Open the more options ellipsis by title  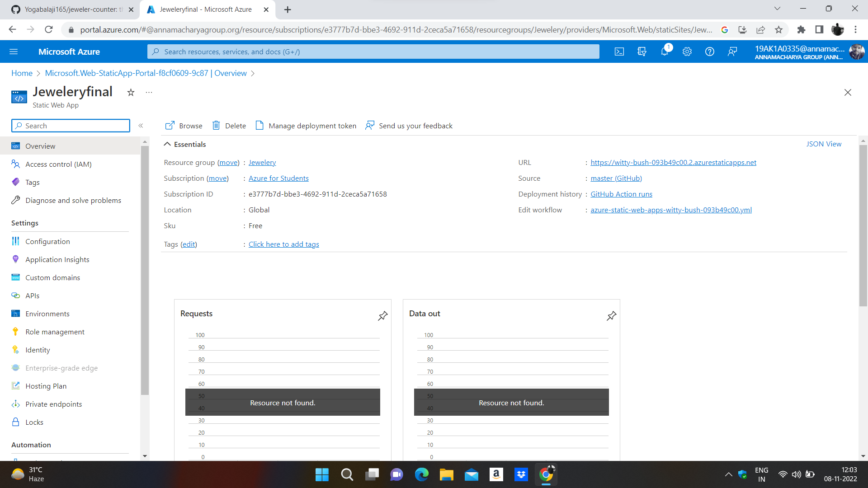(x=149, y=93)
